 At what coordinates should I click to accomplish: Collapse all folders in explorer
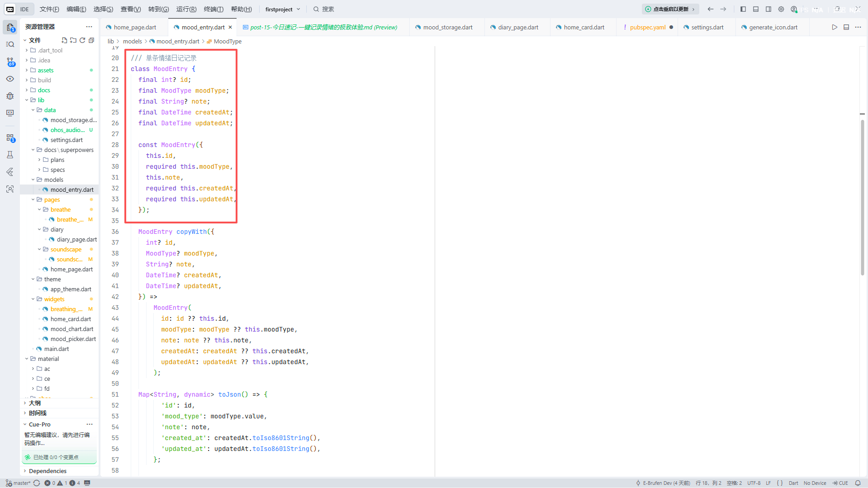91,40
